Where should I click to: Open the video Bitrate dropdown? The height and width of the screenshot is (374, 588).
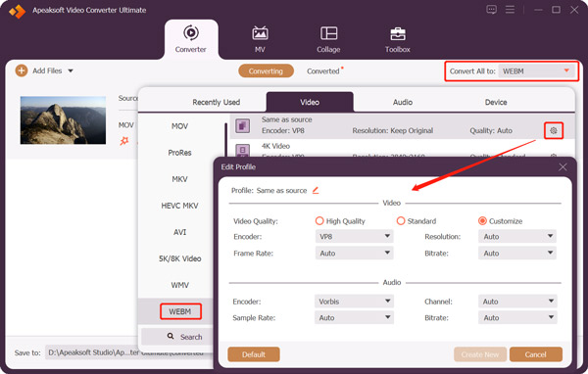(517, 254)
